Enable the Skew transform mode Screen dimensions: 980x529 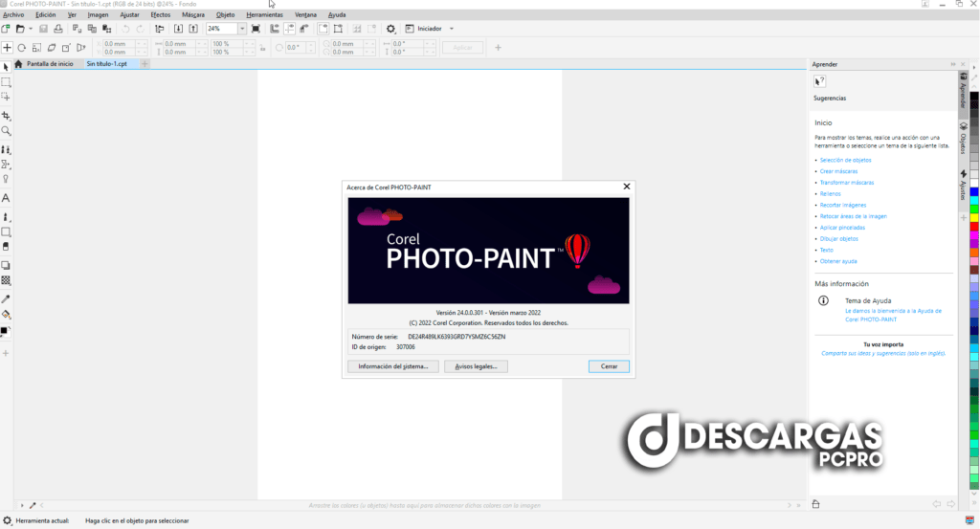(52, 48)
